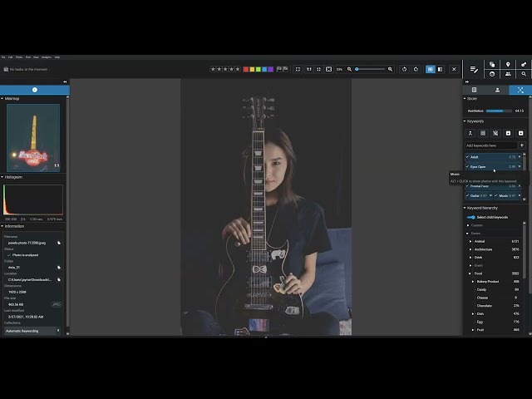Toggle Select child keywords switch

click(x=471, y=217)
